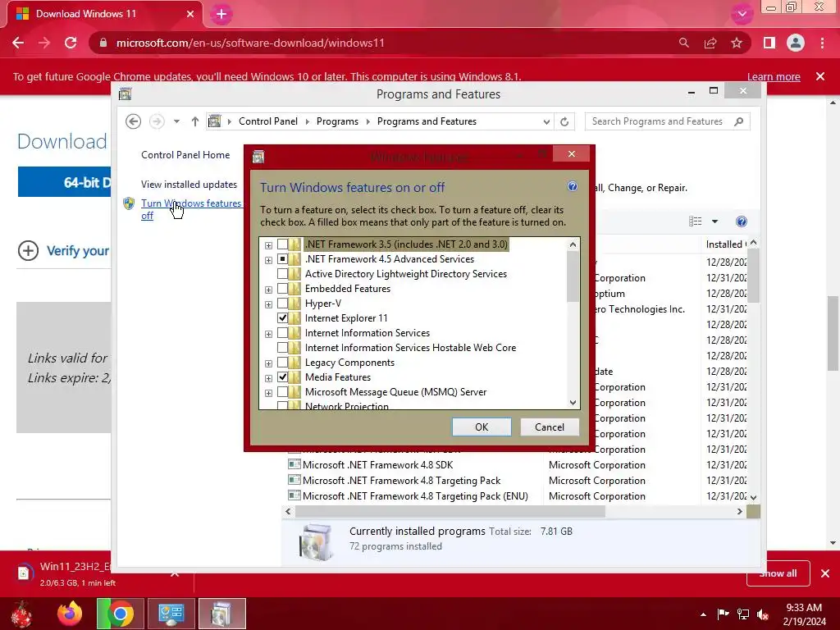Screen dimensions: 840x630
Task: Click Cancel in Windows Features dialog
Action: tap(549, 427)
